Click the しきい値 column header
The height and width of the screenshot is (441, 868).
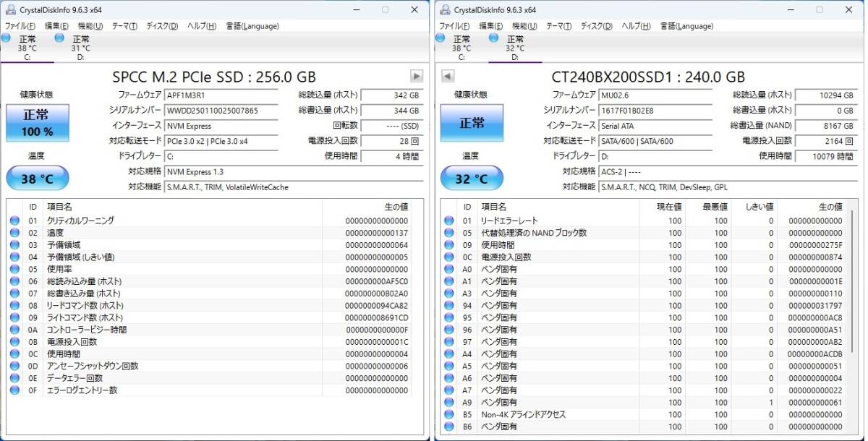(x=755, y=207)
